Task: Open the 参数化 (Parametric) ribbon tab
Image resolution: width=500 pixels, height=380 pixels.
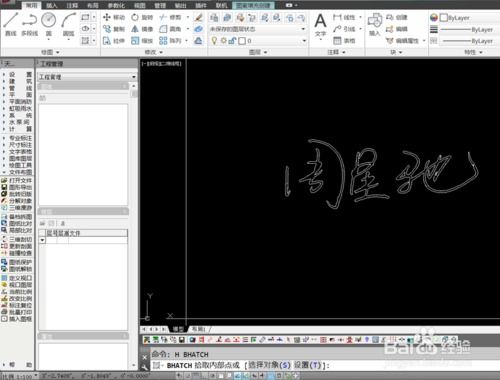Action: pos(116,5)
